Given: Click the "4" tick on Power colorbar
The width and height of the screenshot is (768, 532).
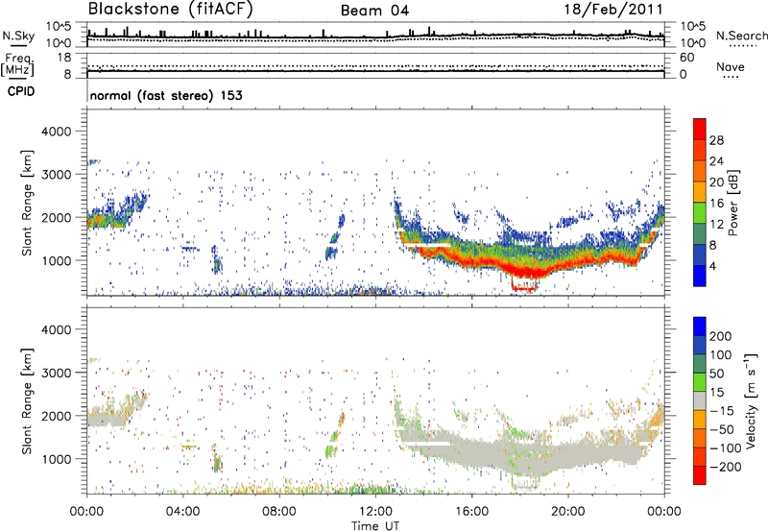Looking at the screenshot, I should [x=712, y=266].
